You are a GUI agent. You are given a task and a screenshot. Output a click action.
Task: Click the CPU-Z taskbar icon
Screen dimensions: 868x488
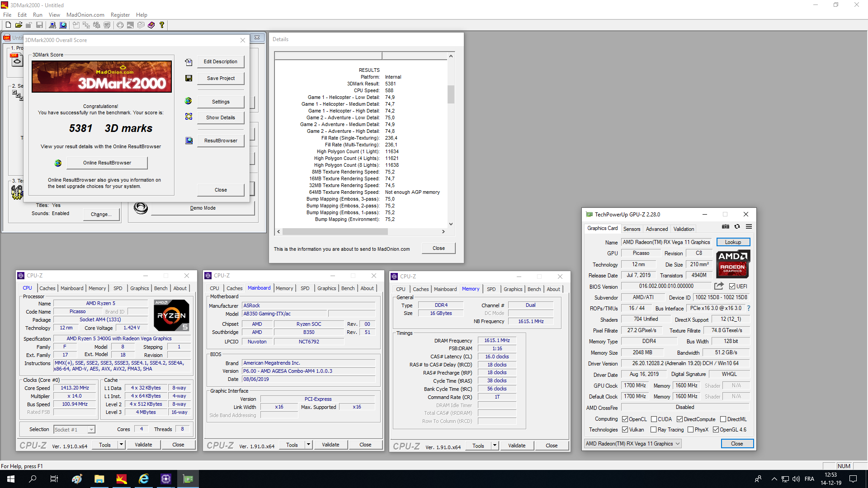[x=166, y=479]
